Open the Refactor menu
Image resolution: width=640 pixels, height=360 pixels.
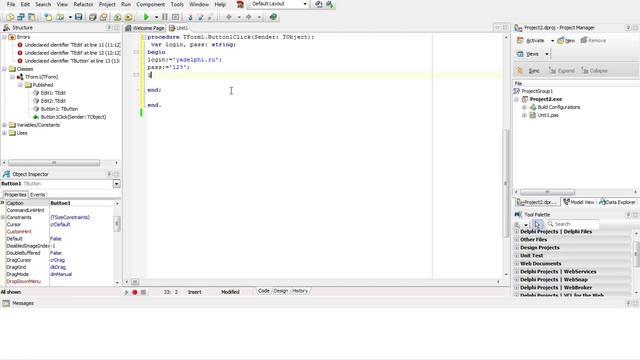(83, 4)
